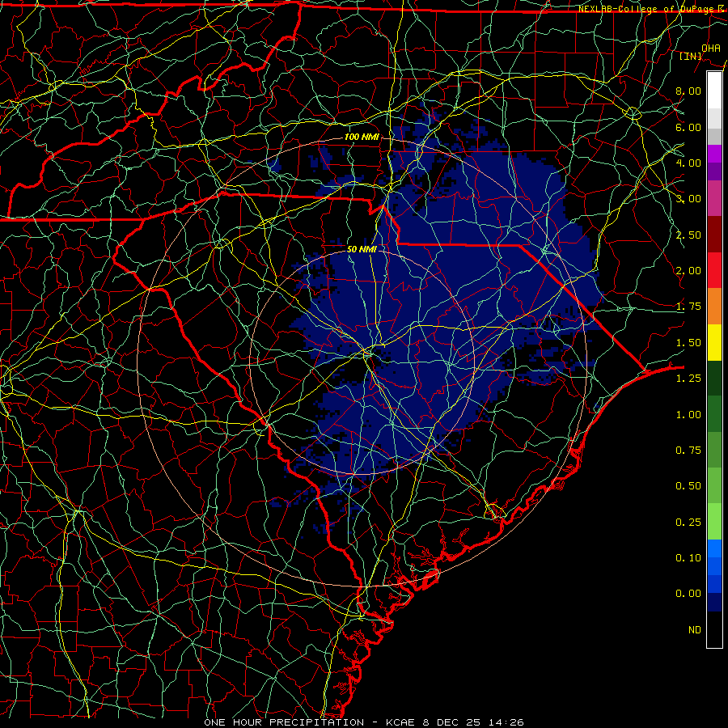Click the 1.75 legend value
728x728 pixels.
coord(688,307)
